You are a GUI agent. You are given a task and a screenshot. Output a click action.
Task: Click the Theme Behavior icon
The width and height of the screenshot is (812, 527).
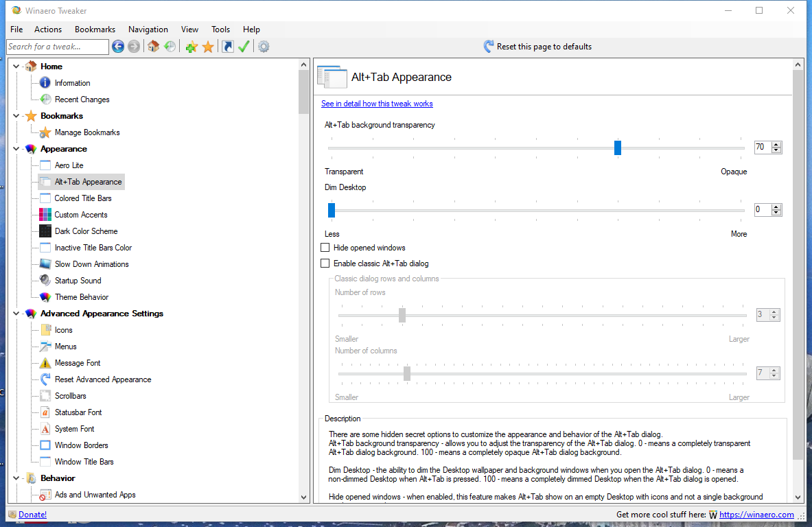(x=45, y=297)
